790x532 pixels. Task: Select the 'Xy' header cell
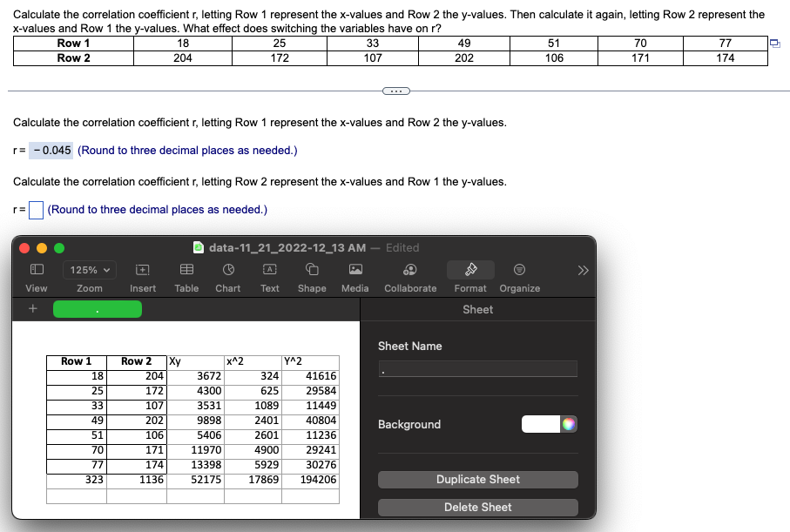195,363
